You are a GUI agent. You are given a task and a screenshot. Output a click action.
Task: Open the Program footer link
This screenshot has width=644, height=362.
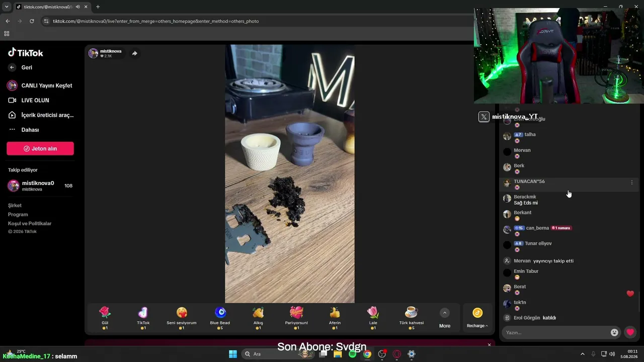pos(18,215)
